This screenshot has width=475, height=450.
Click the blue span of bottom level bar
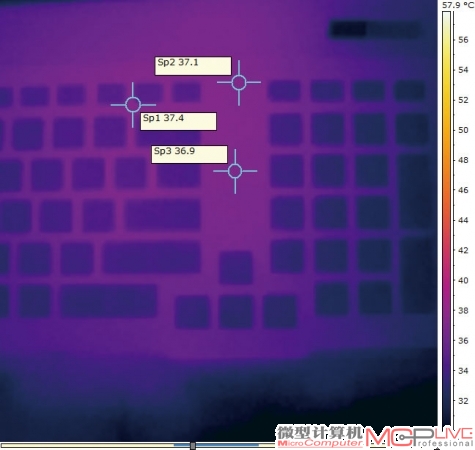click(217, 445)
